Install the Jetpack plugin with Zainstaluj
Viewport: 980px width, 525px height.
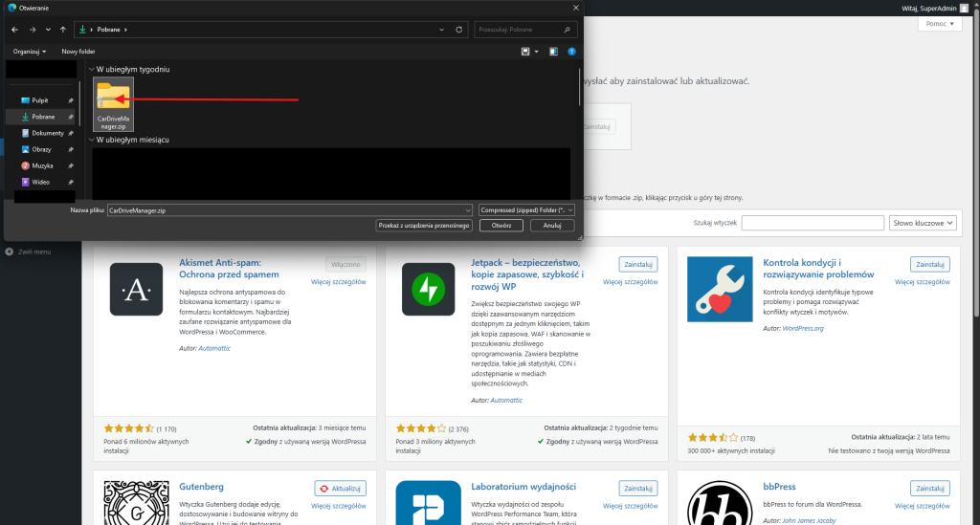point(637,263)
